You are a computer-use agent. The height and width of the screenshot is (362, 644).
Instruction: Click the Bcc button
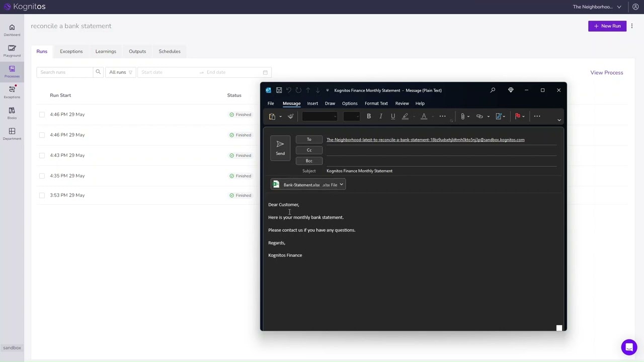(x=309, y=161)
